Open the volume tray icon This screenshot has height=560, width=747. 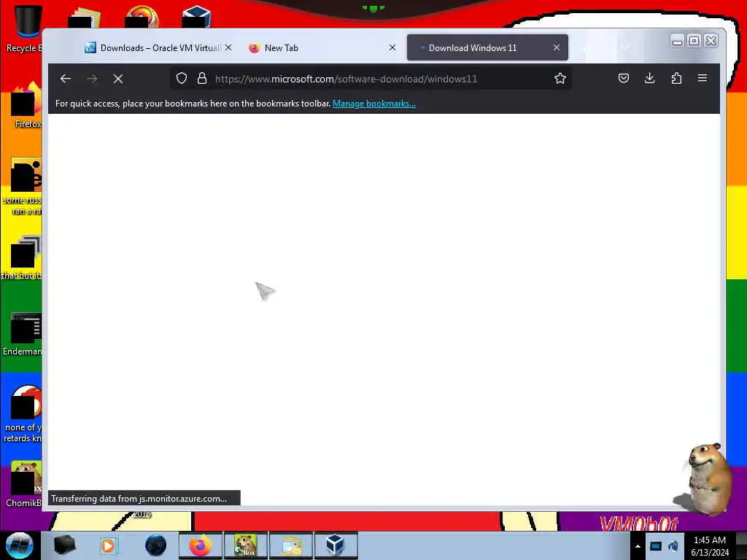[x=673, y=546]
